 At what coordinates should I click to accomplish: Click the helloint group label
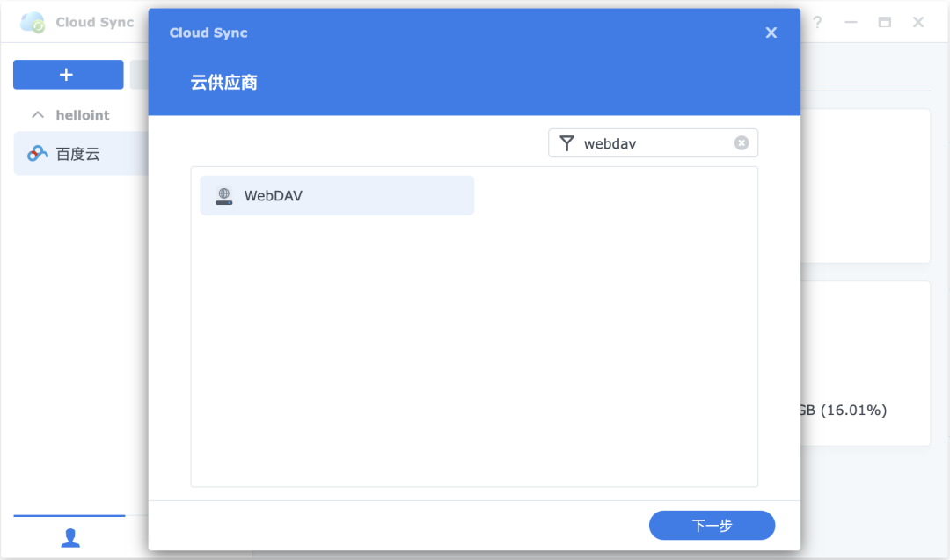(83, 115)
